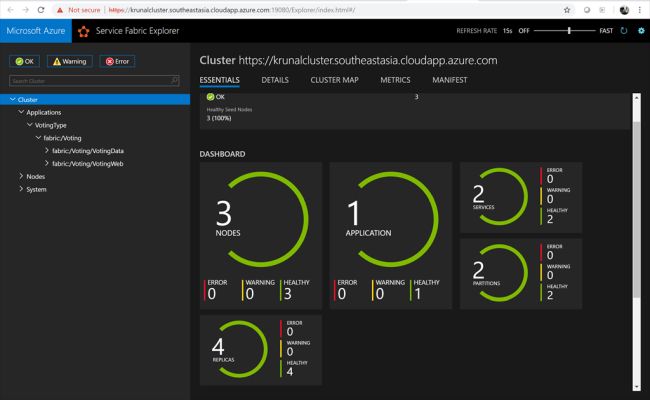Click the DASHBOARD section heading
Viewport: 650px width, 400px height.
pyautogui.click(x=222, y=154)
